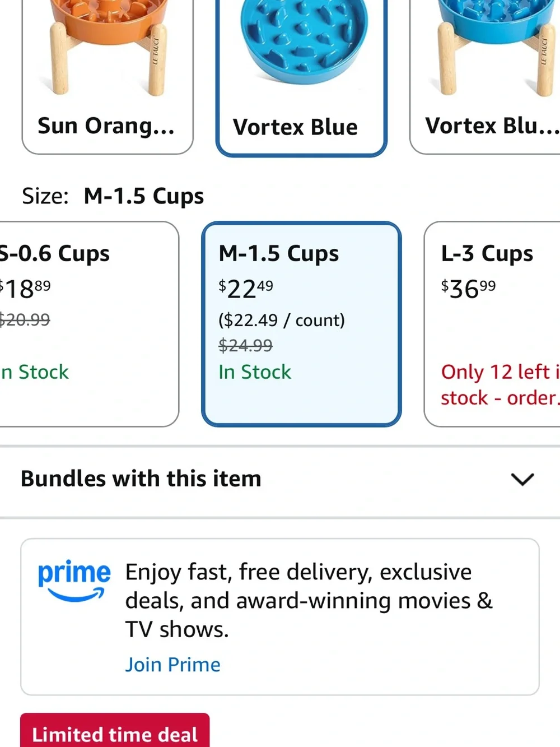Select the Sun Orange color swatch
Screen dimensions: 560x747
tap(108, 76)
